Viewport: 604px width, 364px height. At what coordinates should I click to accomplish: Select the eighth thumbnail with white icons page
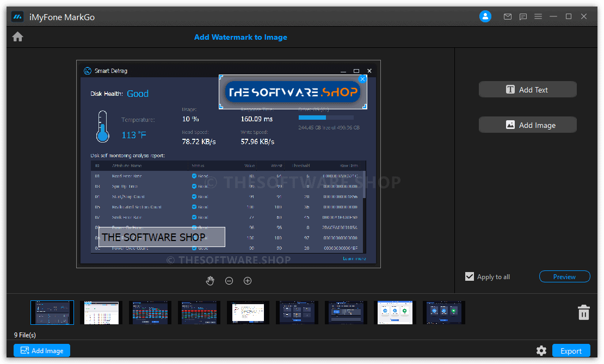click(395, 312)
